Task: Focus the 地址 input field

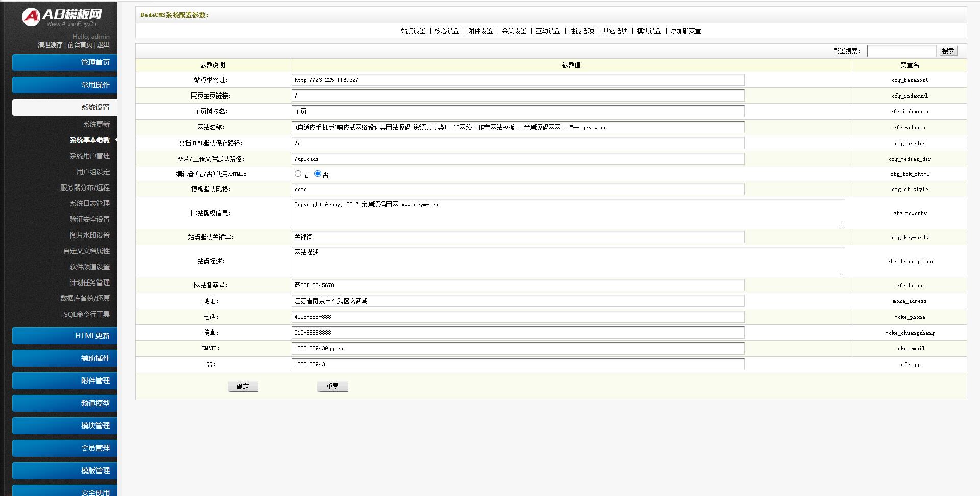Action: [x=518, y=301]
